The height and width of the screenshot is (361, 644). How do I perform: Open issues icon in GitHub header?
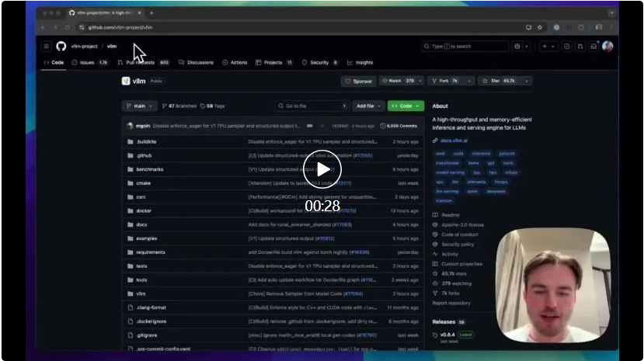point(567,47)
